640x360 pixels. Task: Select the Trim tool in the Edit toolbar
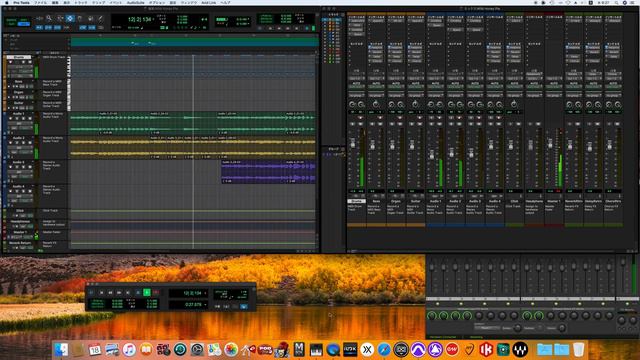click(60, 18)
